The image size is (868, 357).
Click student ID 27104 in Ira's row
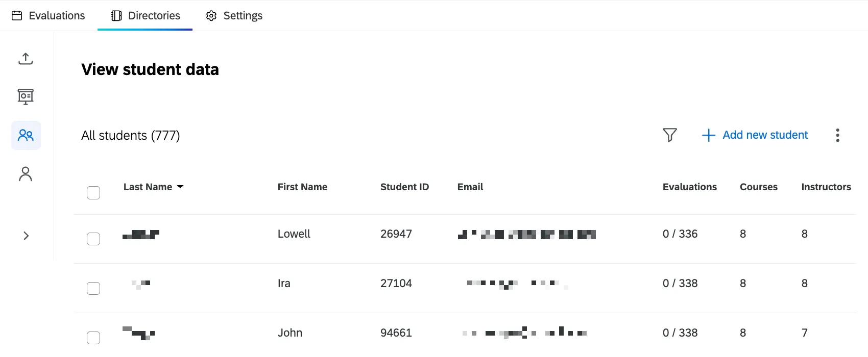coord(396,283)
